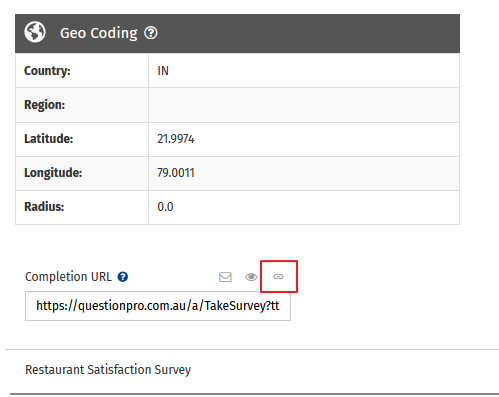Viewport: 499px width, 397px height.
Task: Click the Longitude: label
Action: [53, 173]
